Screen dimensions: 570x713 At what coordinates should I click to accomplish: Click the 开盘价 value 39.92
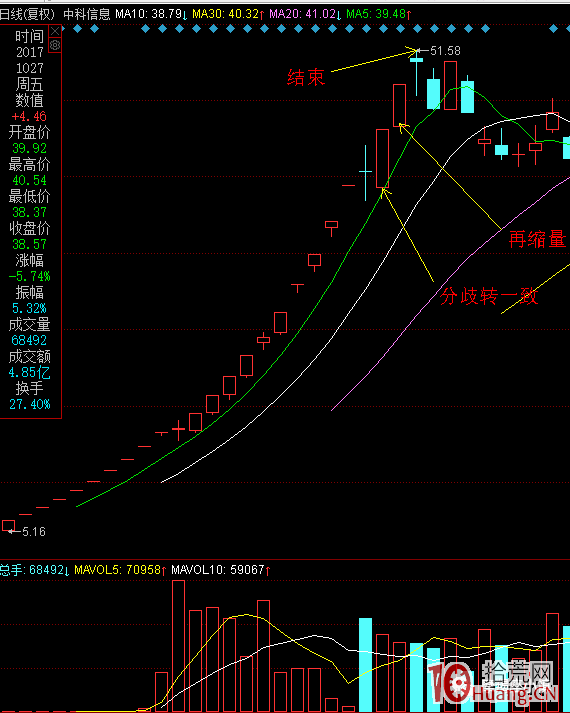click(30, 148)
